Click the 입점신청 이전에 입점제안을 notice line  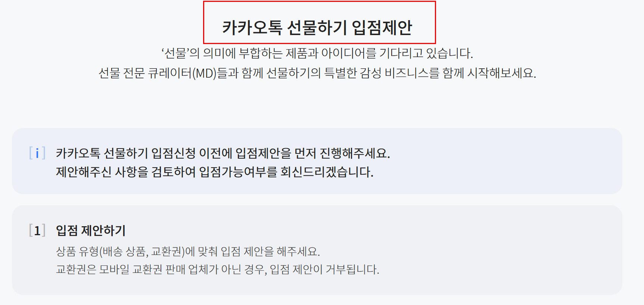point(223,153)
